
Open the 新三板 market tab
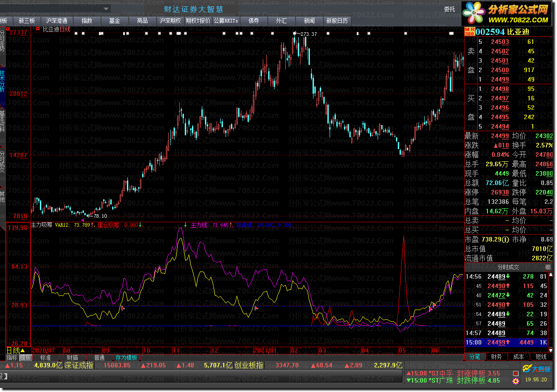coord(26,21)
